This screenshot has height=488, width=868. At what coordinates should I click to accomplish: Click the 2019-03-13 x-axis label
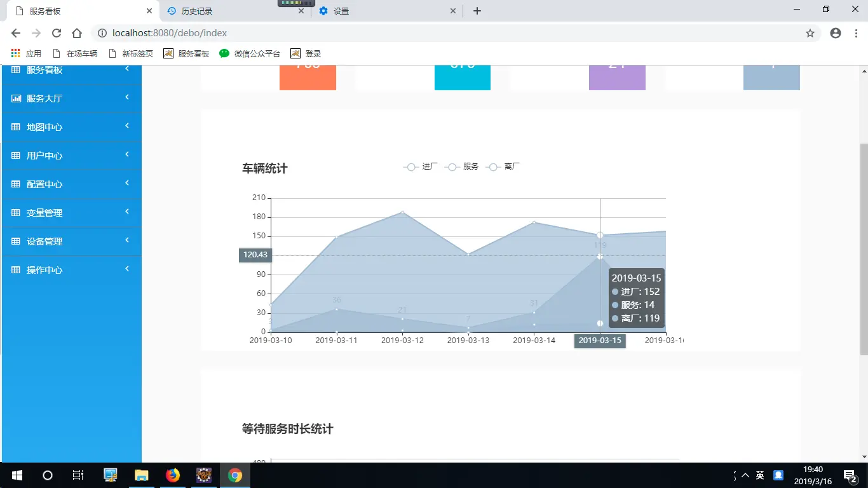pos(468,341)
